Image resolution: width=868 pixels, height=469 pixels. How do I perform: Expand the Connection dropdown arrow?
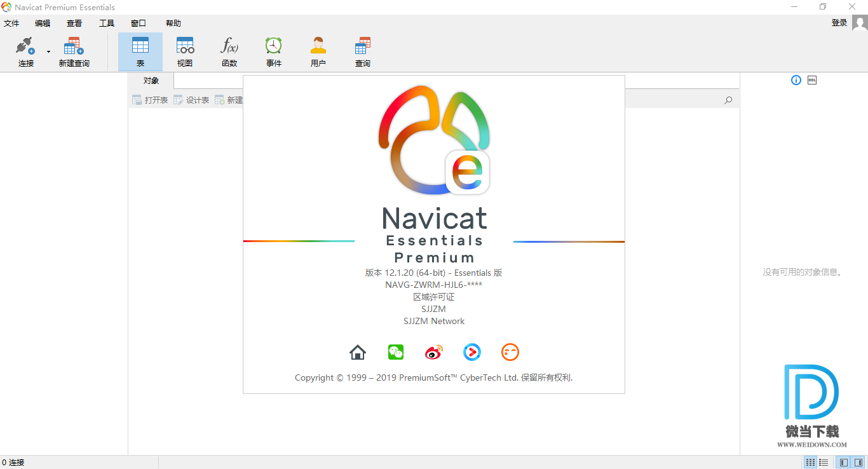tap(48, 51)
